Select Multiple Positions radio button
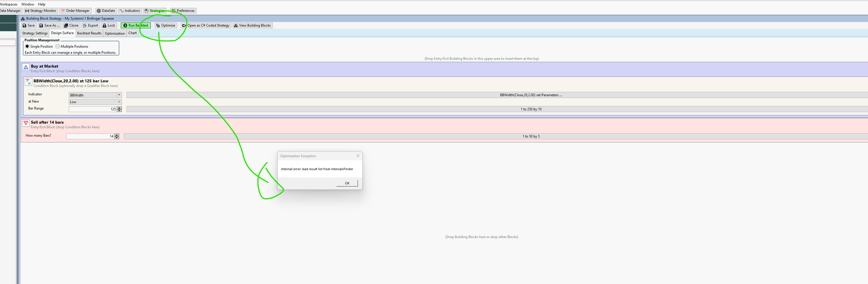The height and width of the screenshot is (284, 868). [x=58, y=47]
